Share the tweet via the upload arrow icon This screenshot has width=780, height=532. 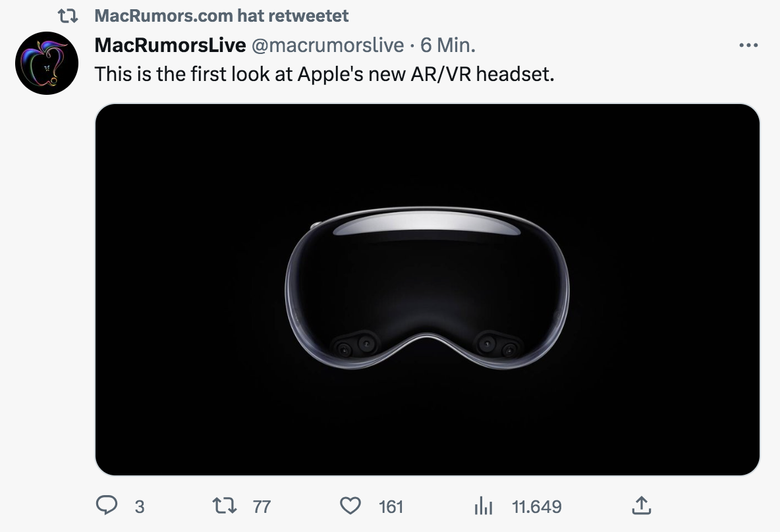tap(640, 506)
